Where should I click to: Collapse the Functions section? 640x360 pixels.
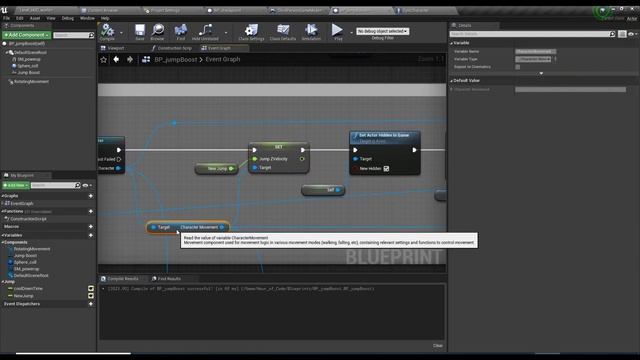2,211
